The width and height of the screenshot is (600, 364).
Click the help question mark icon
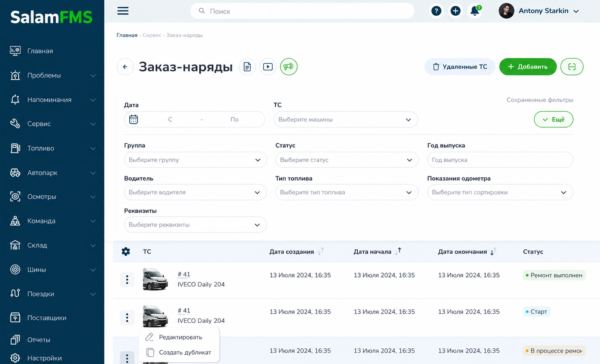pos(436,11)
